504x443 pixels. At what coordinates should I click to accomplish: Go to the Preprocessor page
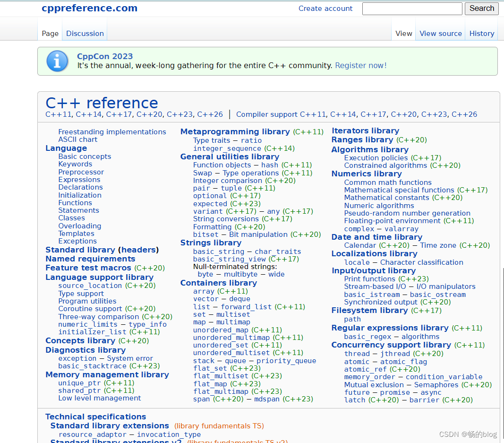point(81,172)
